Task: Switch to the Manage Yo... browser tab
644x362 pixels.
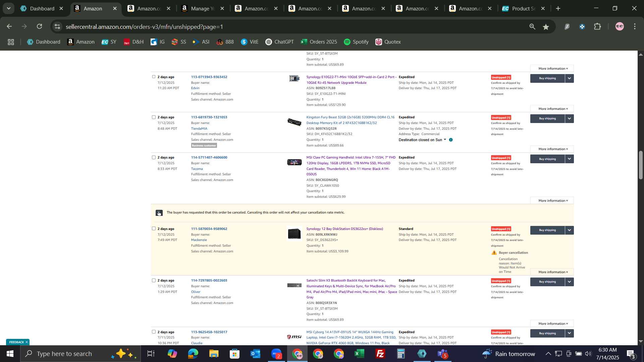Action: tap(202, 9)
